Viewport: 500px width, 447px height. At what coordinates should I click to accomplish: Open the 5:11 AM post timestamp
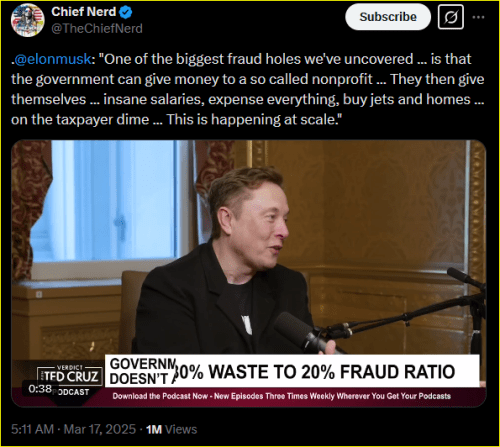[x=32, y=429]
